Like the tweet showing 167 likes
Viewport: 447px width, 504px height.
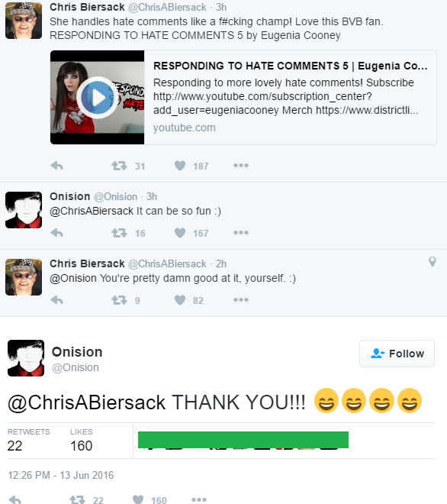click(180, 233)
